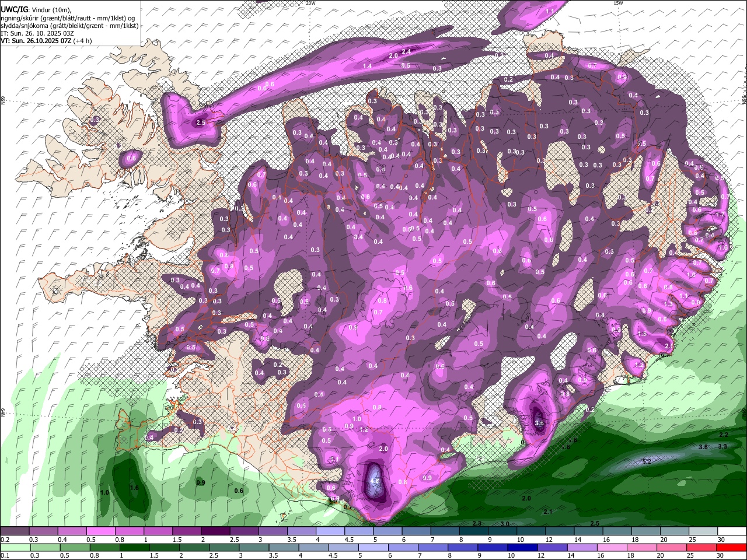The height and width of the screenshot is (560, 747).
Task: Click the crimson 25 rain-scale swatch
Action: [x=702, y=548]
